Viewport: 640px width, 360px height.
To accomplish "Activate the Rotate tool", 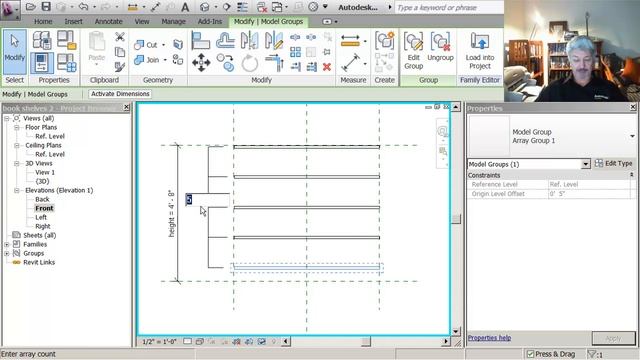I will [249, 63].
